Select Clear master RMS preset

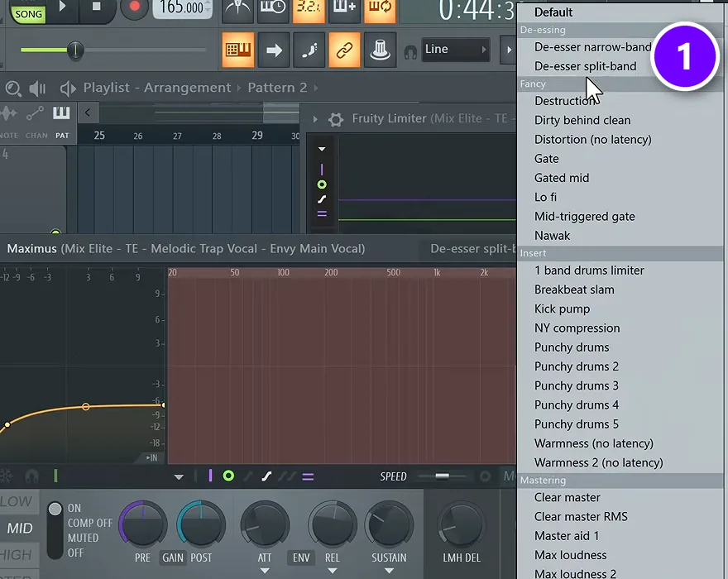click(x=620, y=516)
